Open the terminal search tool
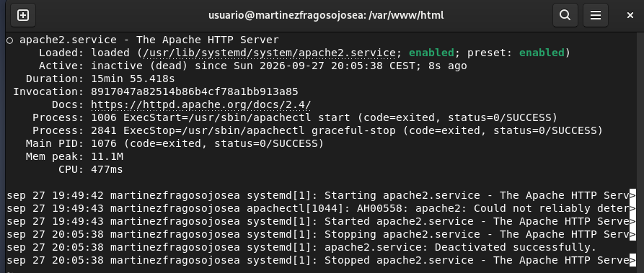 click(565, 15)
